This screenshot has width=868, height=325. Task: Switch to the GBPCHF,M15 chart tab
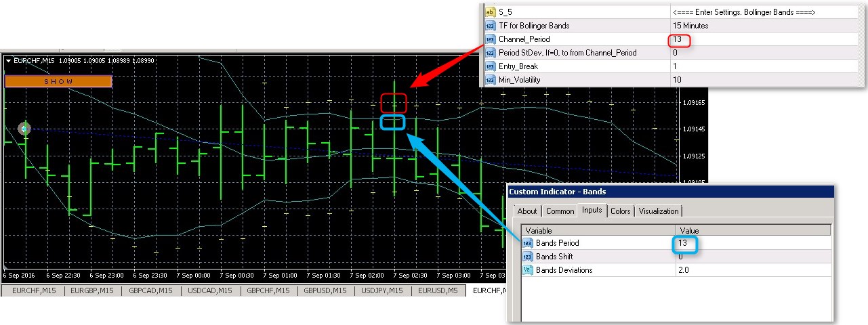click(x=267, y=290)
